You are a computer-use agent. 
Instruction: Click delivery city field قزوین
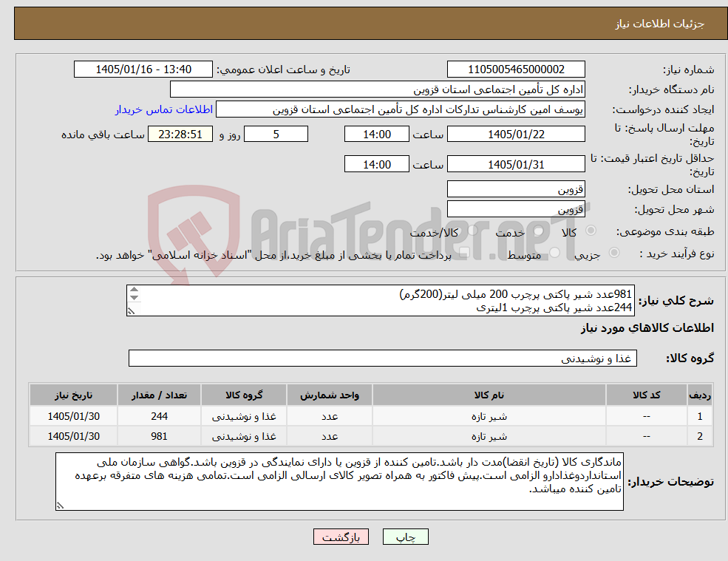click(x=516, y=209)
